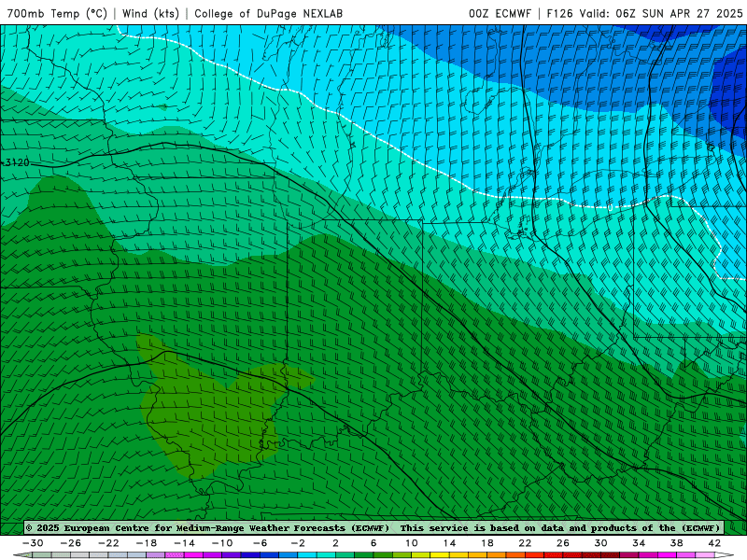This screenshot has height=560, width=747.
Task: Click the '22' colorbar label
Action: click(x=525, y=543)
